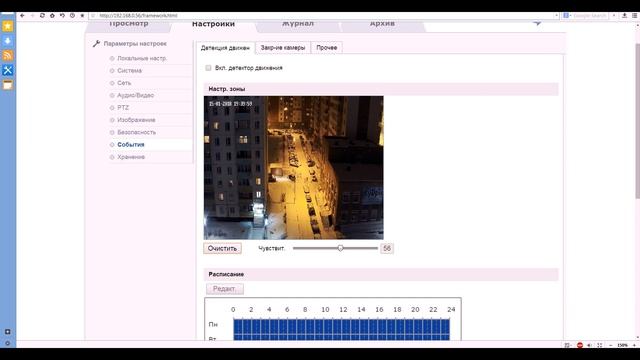This screenshot has width=640, height=360.
Task: Open browser history clock icon
Action: [72, 16]
